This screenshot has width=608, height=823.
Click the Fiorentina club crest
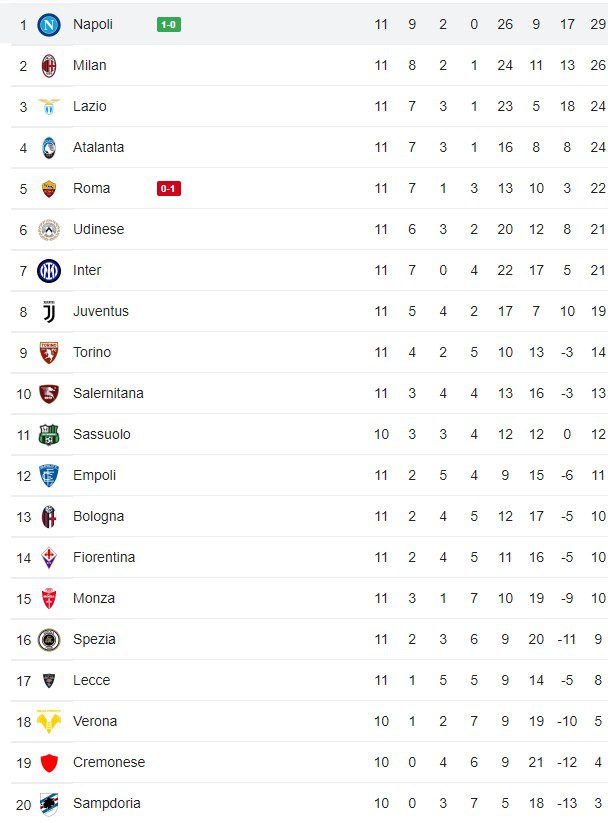point(49,557)
